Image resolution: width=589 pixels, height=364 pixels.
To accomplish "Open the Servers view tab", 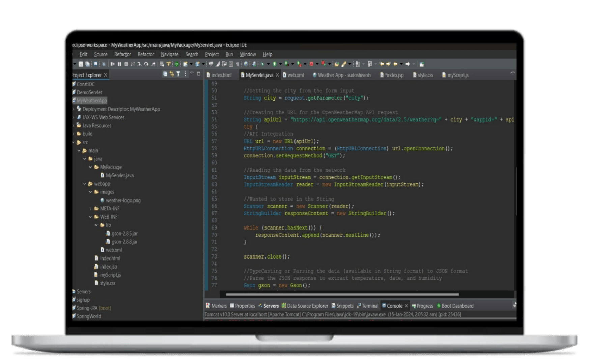I will pos(269,306).
